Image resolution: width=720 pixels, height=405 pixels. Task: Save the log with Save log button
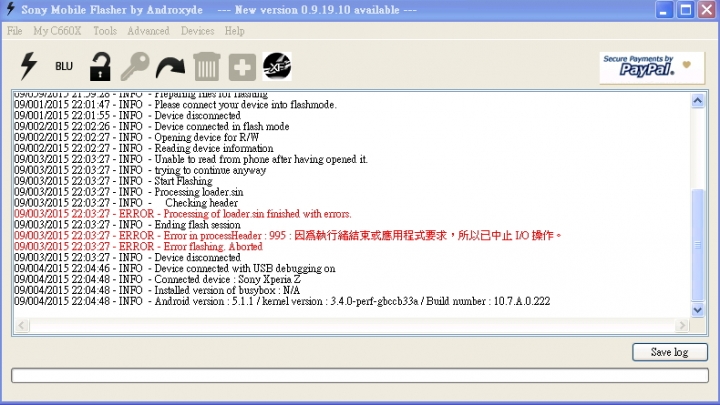(669, 352)
